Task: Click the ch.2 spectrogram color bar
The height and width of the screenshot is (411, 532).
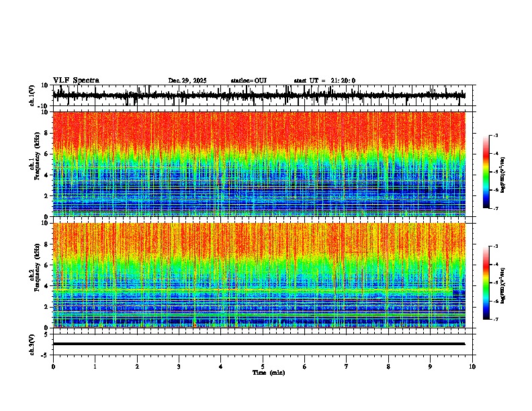Action: point(486,283)
